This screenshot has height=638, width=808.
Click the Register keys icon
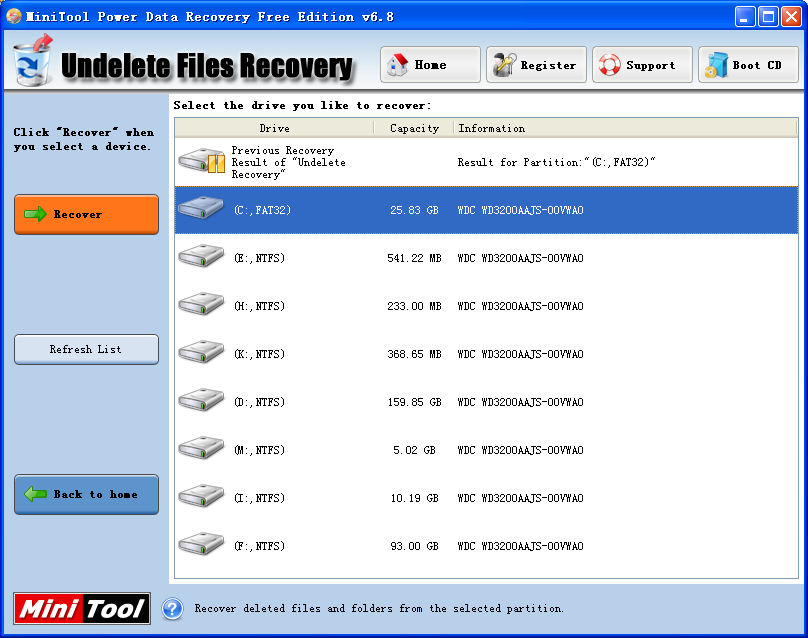point(504,65)
